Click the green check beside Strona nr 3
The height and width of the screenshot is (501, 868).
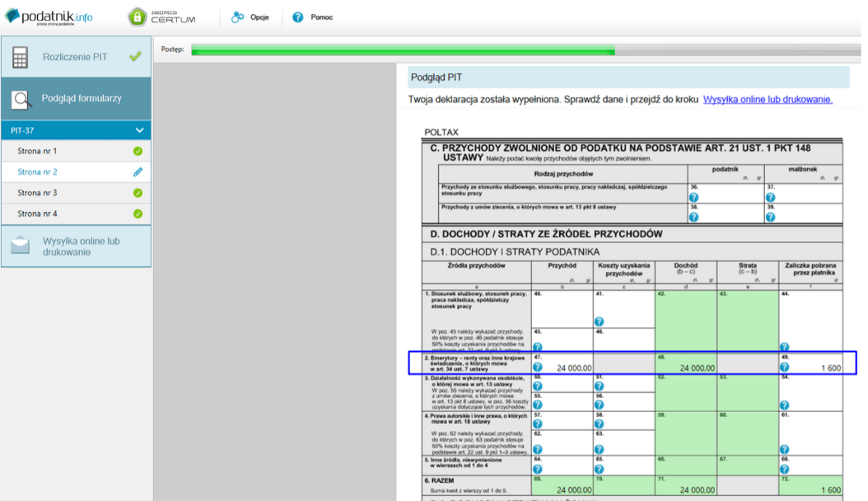pos(138,193)
